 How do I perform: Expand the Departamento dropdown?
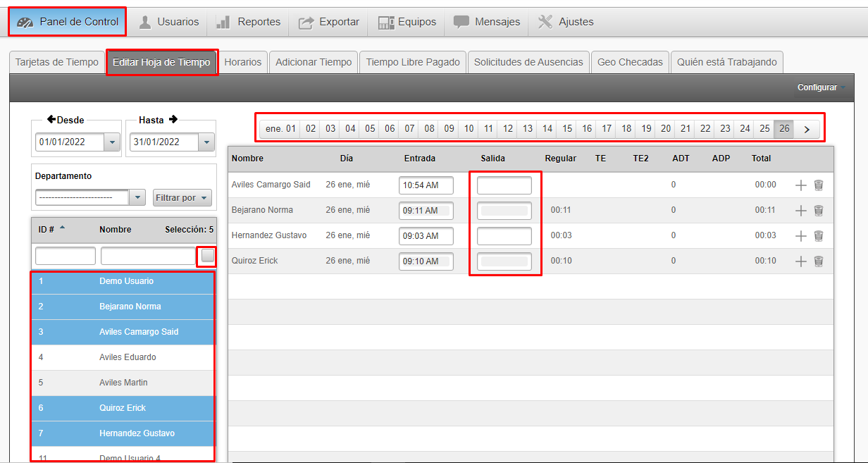pyautogui.click(x=138, y=198)
